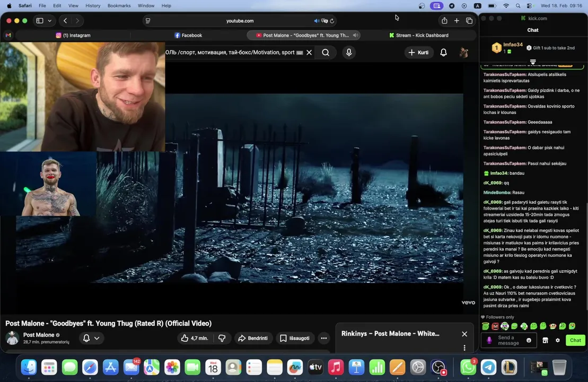Open translate icon in address bar

point(324,21)
